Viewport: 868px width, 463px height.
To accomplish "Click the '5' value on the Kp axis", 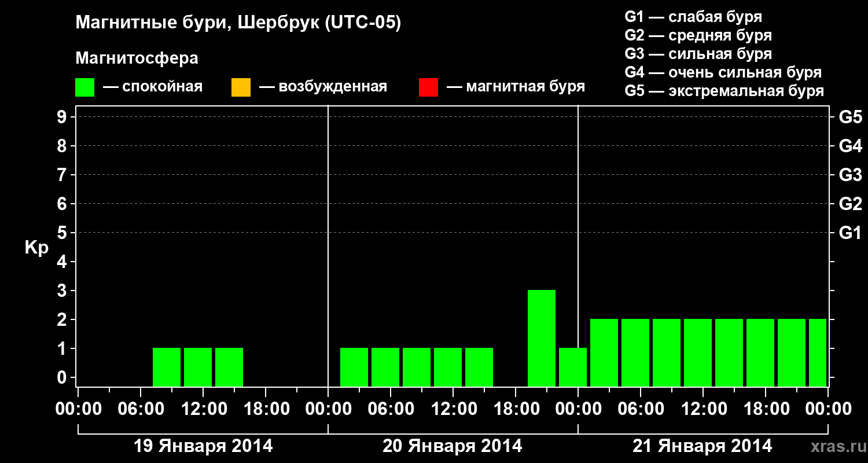I will (63, 233).
